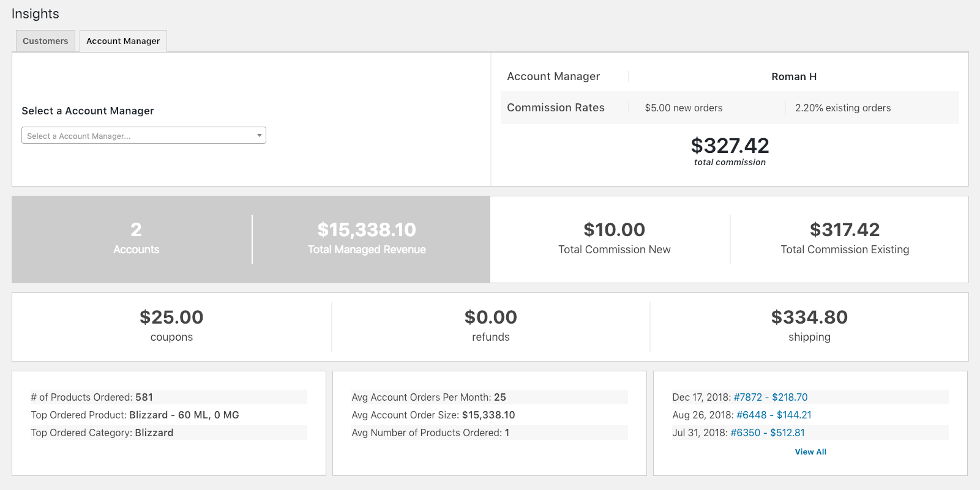Click the $5.00 new orders rate
The height and width of the screenshot is (490, 980).
[x=684, y=108]
